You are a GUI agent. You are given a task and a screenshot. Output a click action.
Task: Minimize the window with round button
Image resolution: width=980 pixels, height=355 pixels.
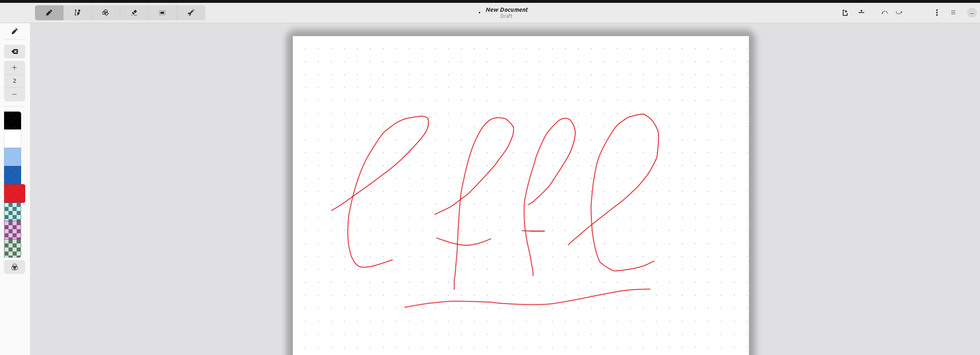pyautogui.click(x=972, y=13)
